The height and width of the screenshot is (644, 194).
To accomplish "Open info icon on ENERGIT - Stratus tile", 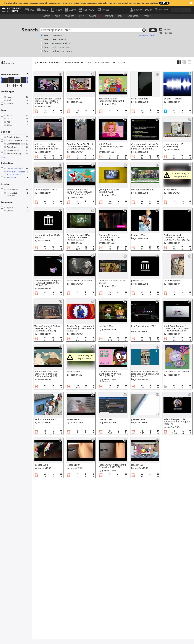I will [189, 74].
